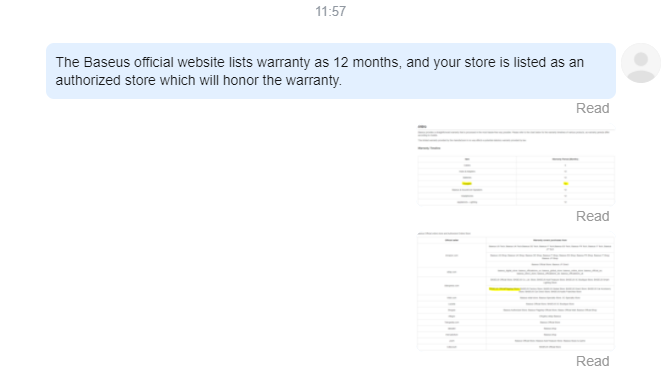Click the Warranty Timeline heading in image
This screenshot has width=667, height=372.
pyautogui.click(x=429, y=148)
